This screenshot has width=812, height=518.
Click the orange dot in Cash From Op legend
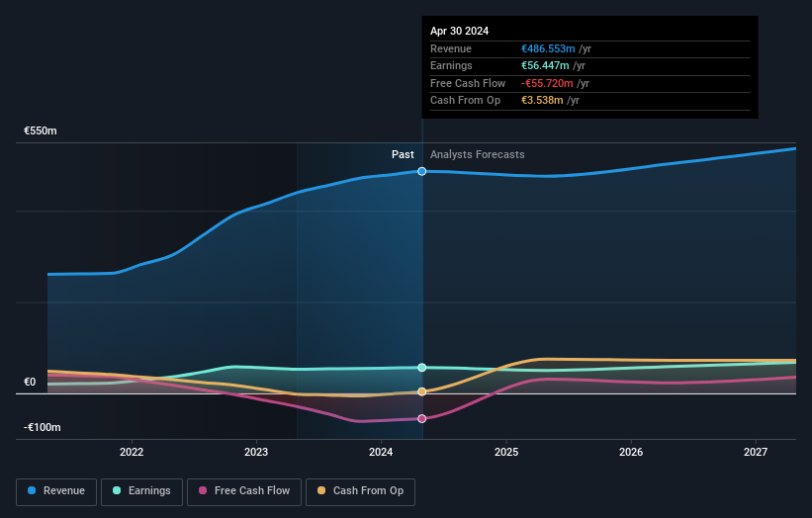click(x=321, y=490)
